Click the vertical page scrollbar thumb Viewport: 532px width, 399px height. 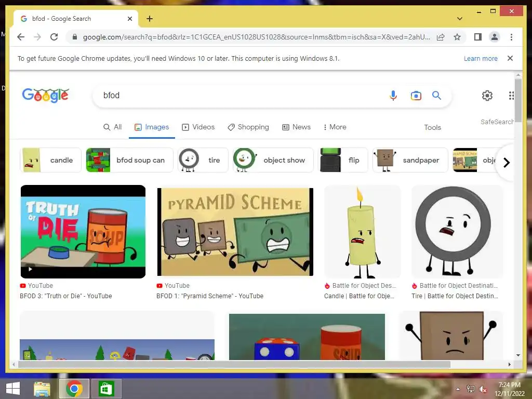(518, 100)
